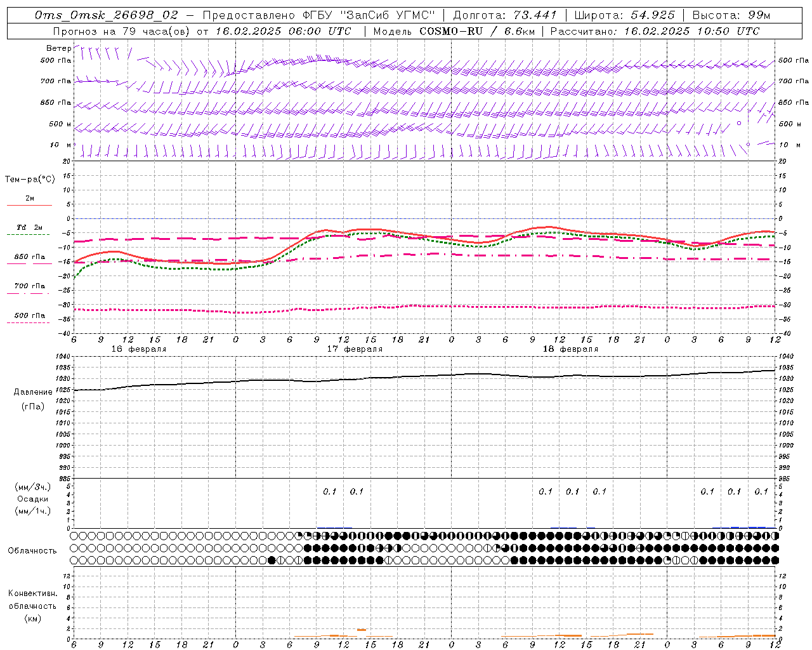Select the model name "COSMO-RU / 6.6км"

coord(478,31)
